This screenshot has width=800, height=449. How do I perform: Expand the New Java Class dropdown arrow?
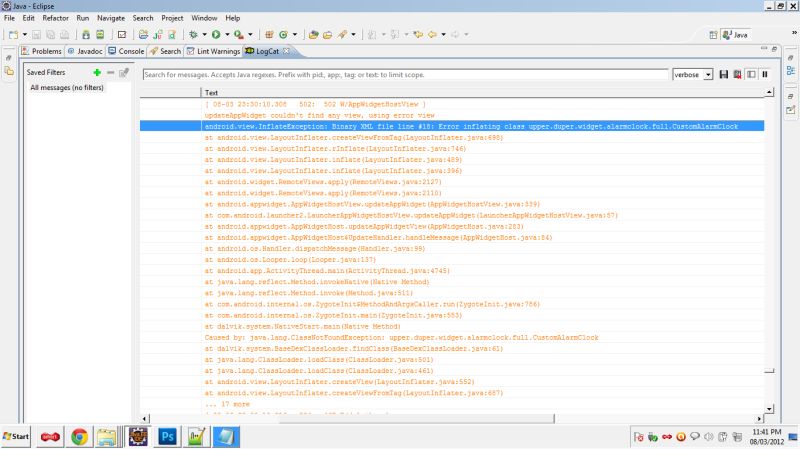coord(294,35)
